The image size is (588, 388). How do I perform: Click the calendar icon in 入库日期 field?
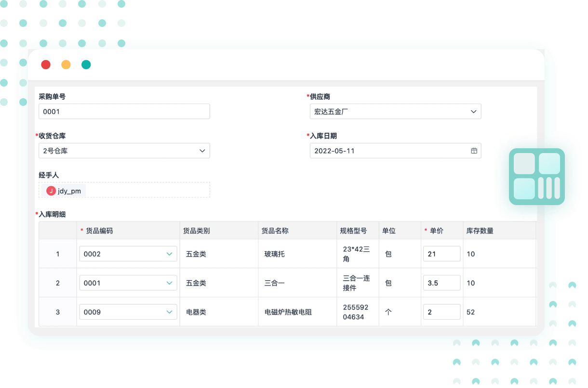pos(474,151)
